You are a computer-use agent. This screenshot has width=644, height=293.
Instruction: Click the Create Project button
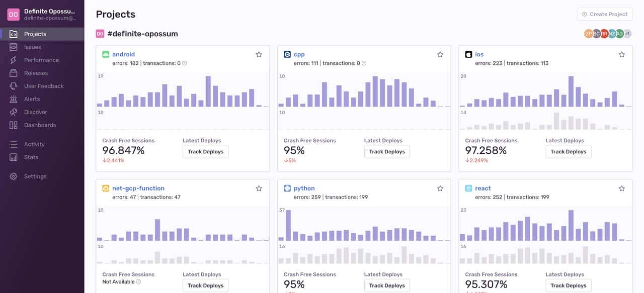pyautogui.click(x=604, y=14)
